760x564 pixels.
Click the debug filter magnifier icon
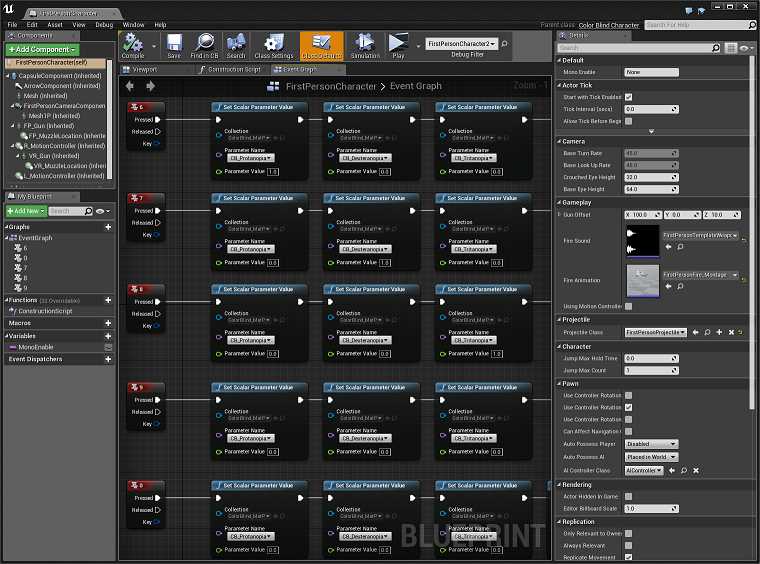point(504,44)
